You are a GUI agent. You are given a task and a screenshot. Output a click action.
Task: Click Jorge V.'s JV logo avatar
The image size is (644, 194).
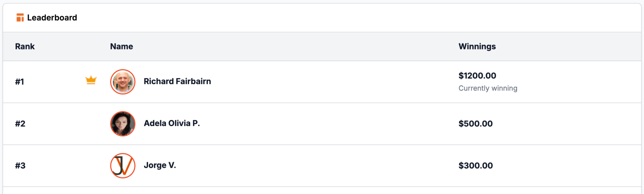click(x=123, y=166)
